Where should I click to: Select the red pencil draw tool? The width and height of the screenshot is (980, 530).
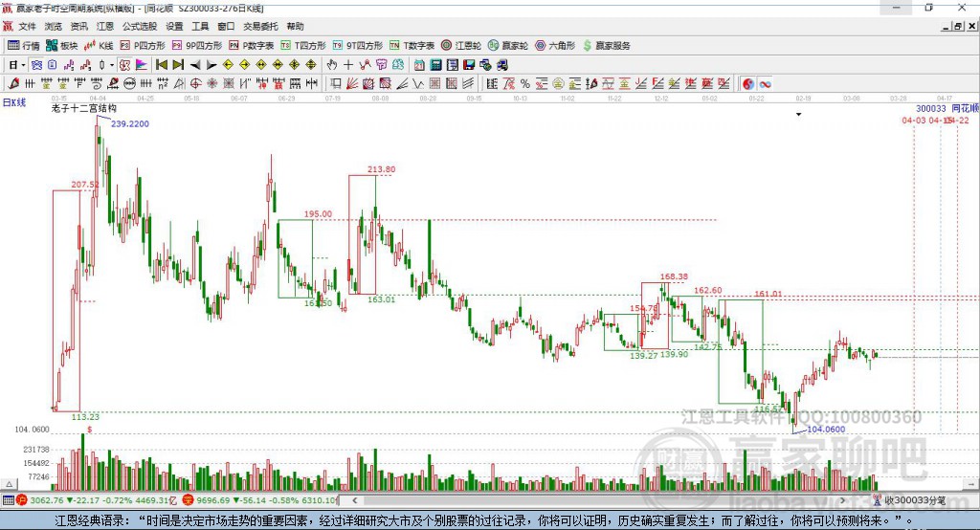tap(13, 84)
